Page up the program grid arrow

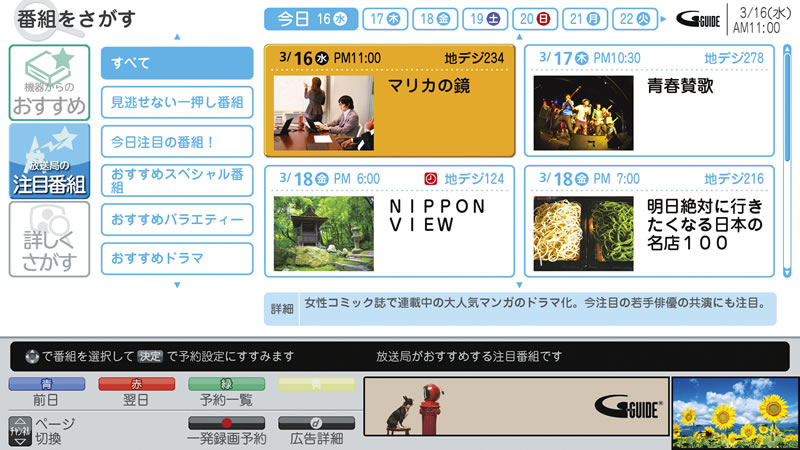(519, 37)
